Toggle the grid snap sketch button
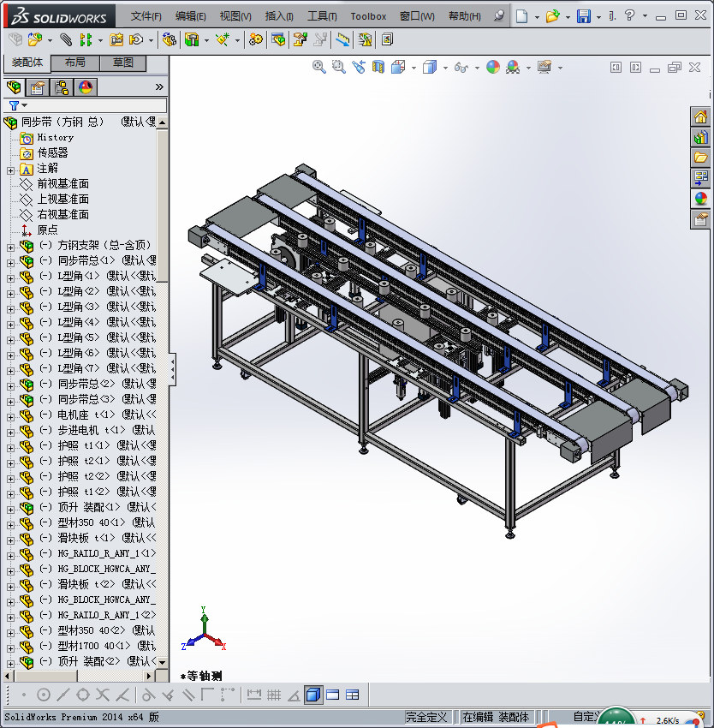This screenshot has width=714, height=728. (274, 695)
